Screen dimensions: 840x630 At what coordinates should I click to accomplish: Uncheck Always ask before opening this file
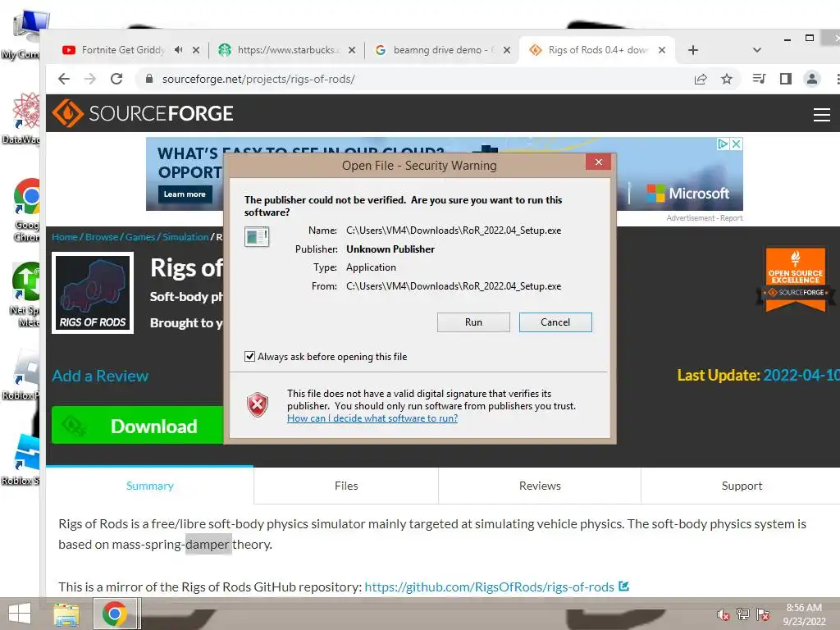(x=249, y=356)
